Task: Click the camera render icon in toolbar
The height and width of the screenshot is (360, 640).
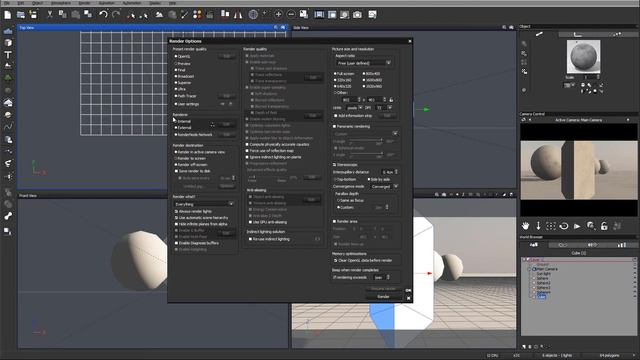Action: (x=358, y=15)
